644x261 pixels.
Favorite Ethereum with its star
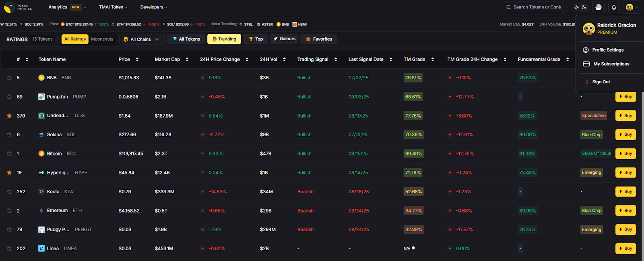point(9,211)
